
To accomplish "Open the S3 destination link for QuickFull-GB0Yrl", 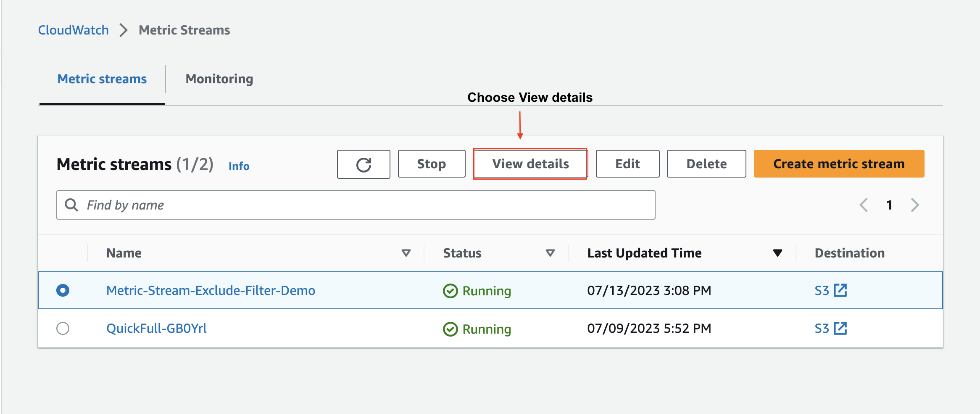I will point(830,329).
